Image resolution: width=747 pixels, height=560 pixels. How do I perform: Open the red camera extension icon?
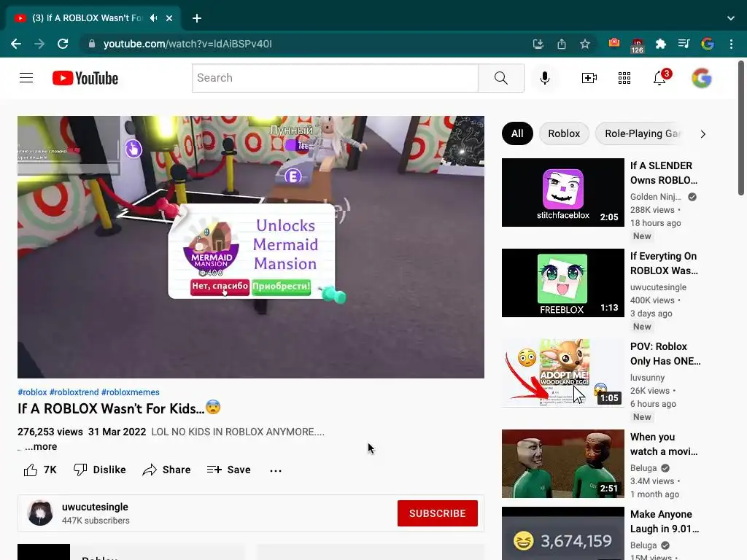pos(614,43)
